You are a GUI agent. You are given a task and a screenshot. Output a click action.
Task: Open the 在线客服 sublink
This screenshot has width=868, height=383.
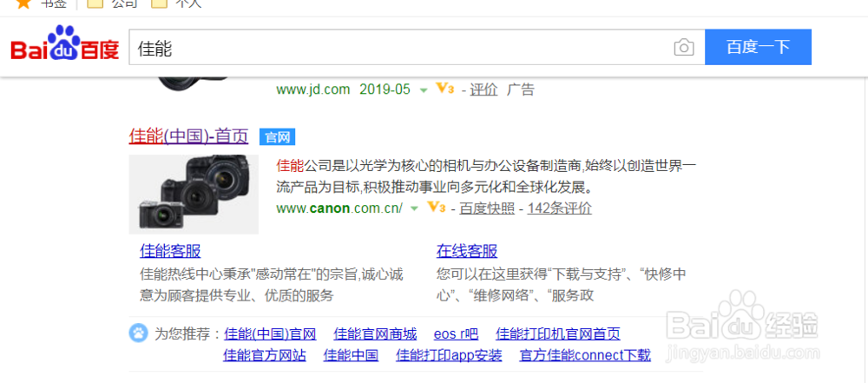tap(467, 251)
